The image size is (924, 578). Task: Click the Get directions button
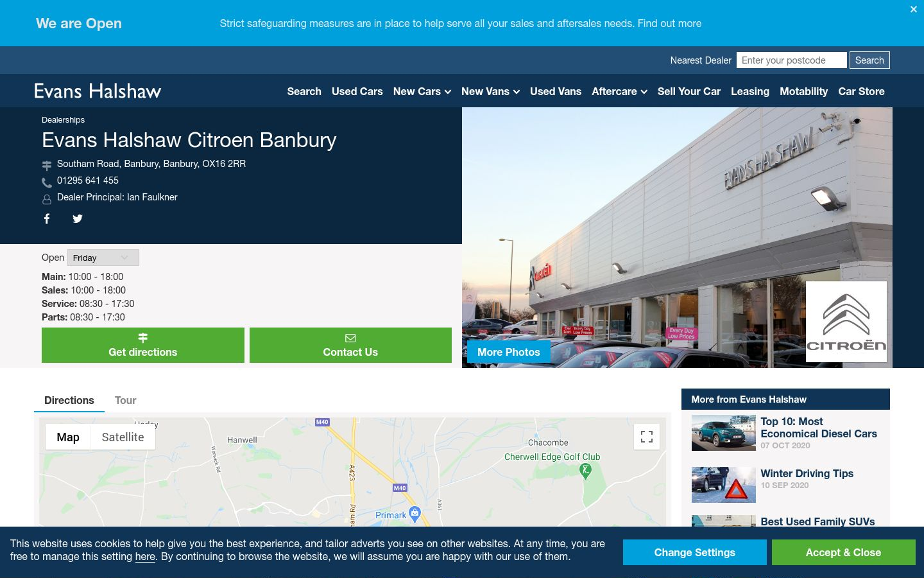pos(143,345)
